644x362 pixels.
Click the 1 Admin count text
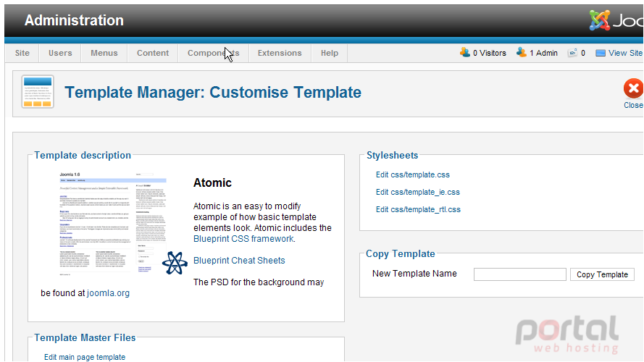point(543,53)
